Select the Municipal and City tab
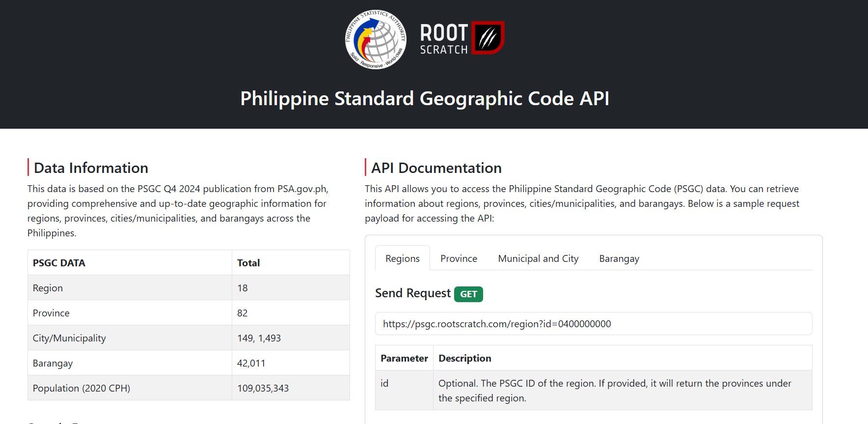This screenshot has height=424, width=868. (x=538, y=258)
